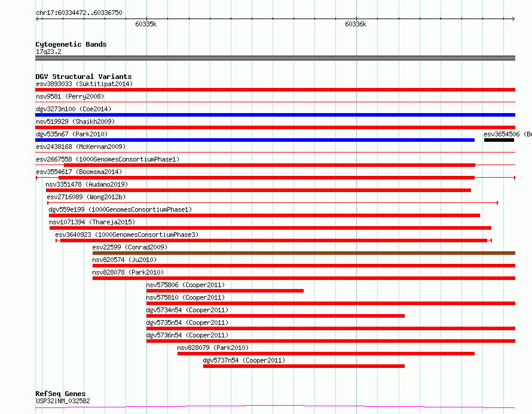Click the thin esv2716089 interval line
Screen dimensions: 532x414
coord(273,203)
